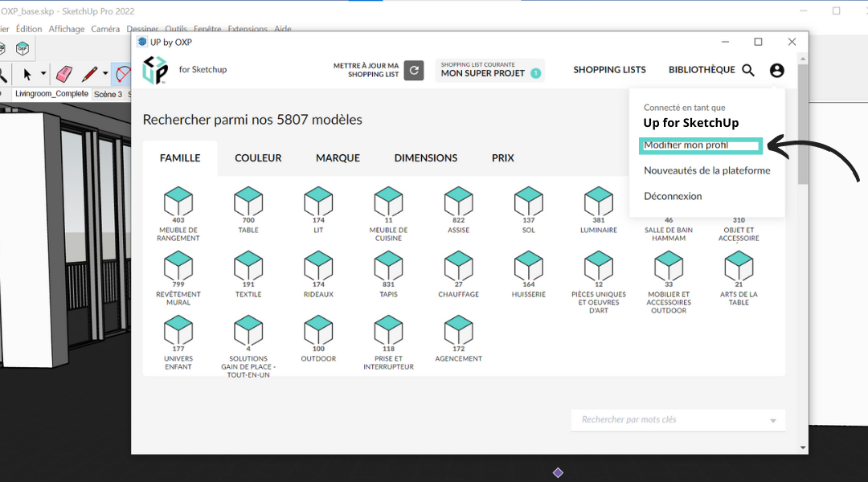Click the shopping list item count badge
This screenshot has width=868, height=482.
(x=536, y=73)
